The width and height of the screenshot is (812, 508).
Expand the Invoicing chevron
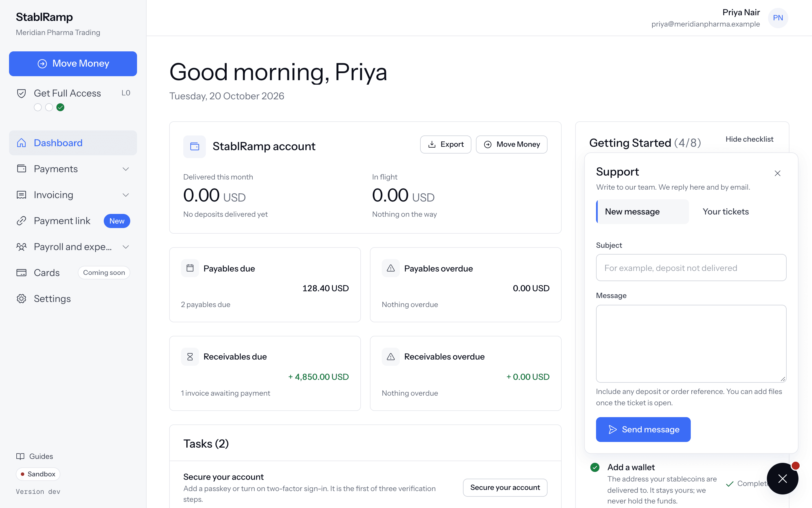pos(126,195)
